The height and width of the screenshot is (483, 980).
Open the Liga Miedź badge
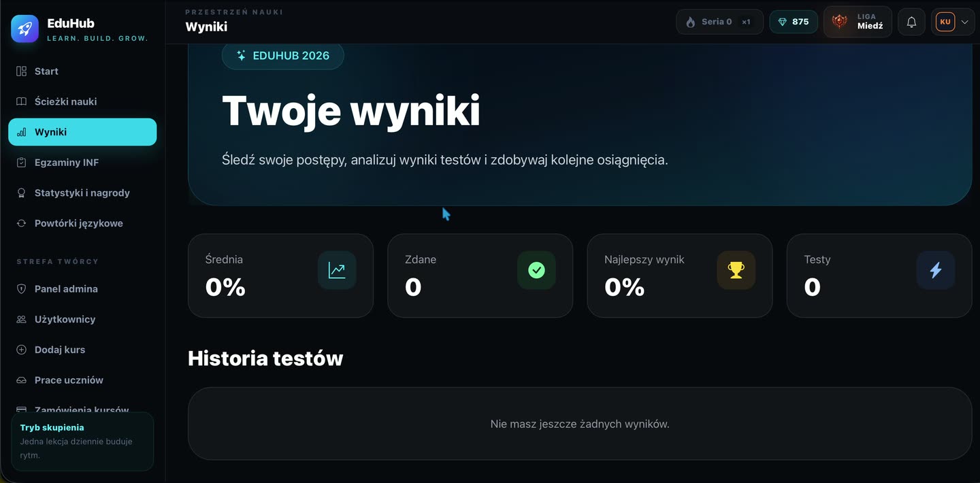[x=857, y=22]
